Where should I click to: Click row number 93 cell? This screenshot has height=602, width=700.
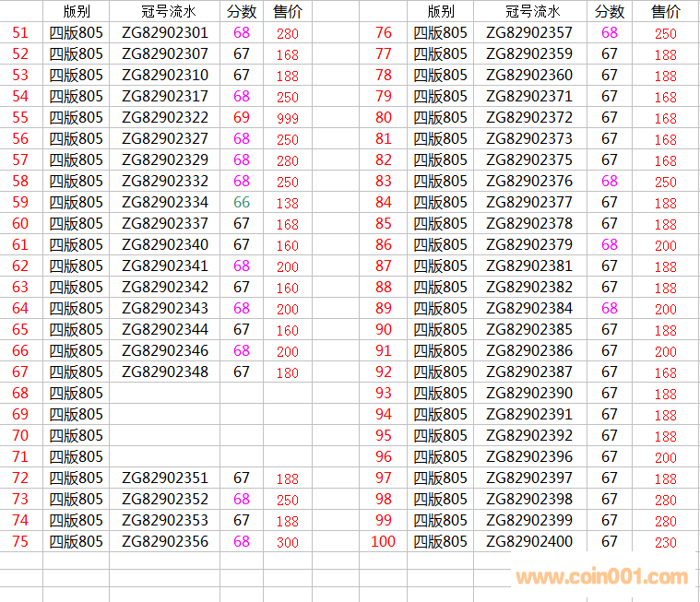[383, 394]
